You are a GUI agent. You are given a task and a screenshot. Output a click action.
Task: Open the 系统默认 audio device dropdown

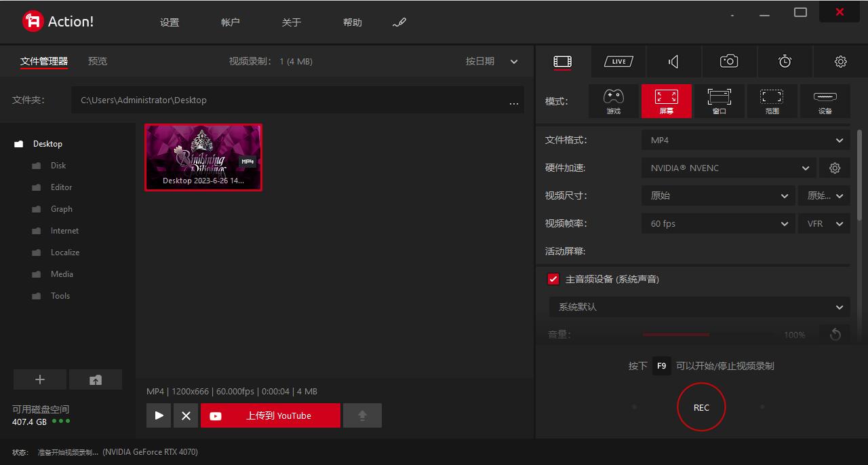pos(698,307)
